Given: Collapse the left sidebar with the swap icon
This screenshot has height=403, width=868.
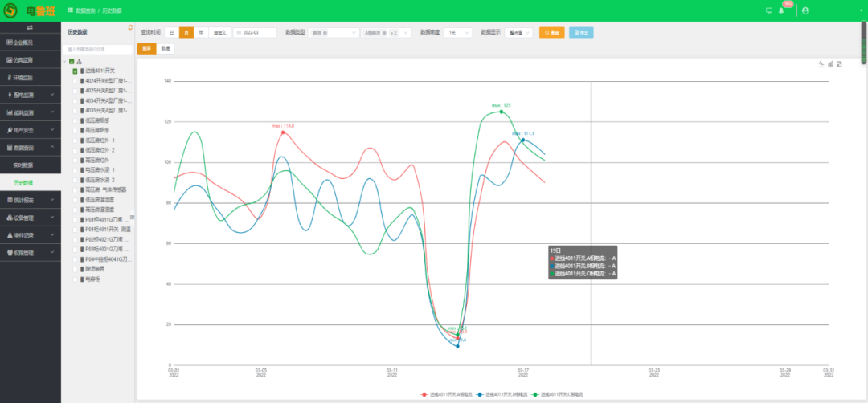Looking at the screenshot, I should [x=30, y=27].
